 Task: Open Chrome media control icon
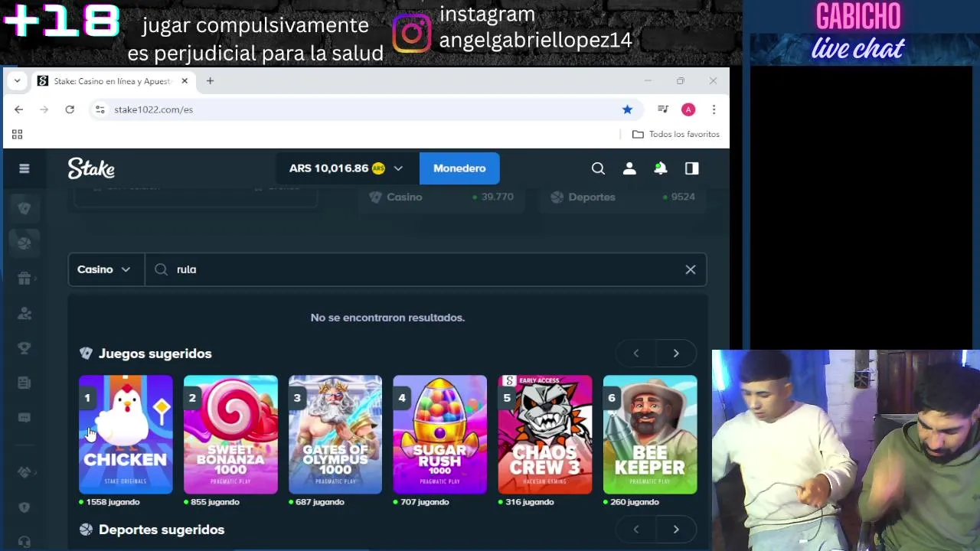tap(663, 109)
